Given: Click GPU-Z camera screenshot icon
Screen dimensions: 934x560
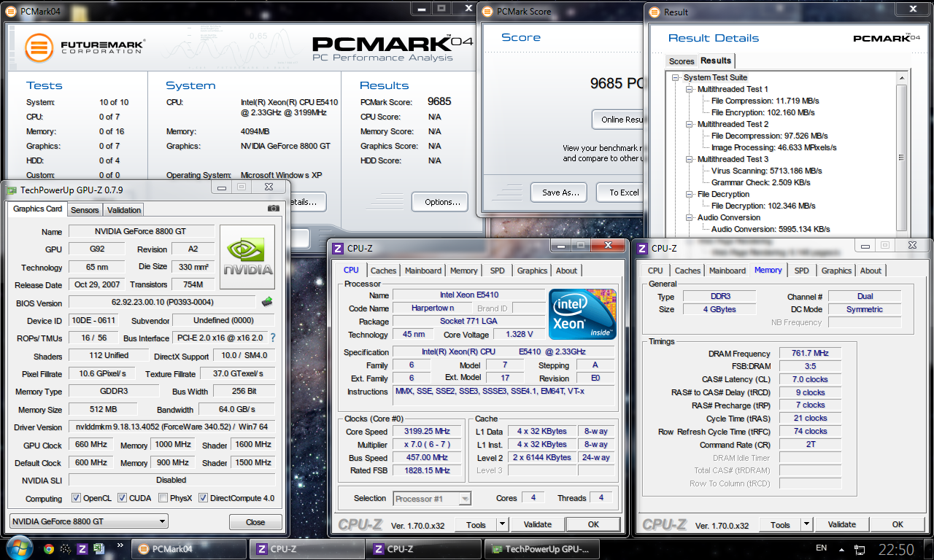Looking at the screenshot, I should coord(273,209).
